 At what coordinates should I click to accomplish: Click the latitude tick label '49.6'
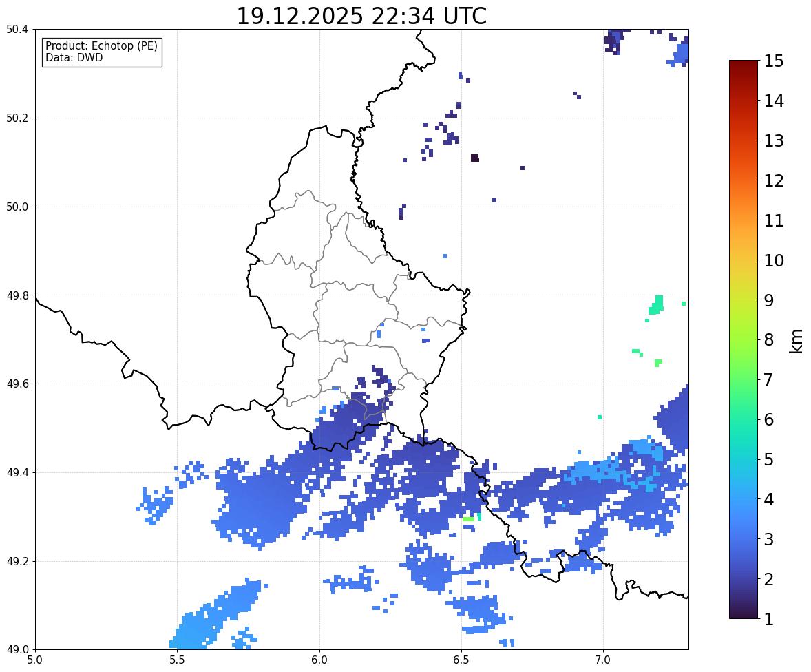coord(17,384)
